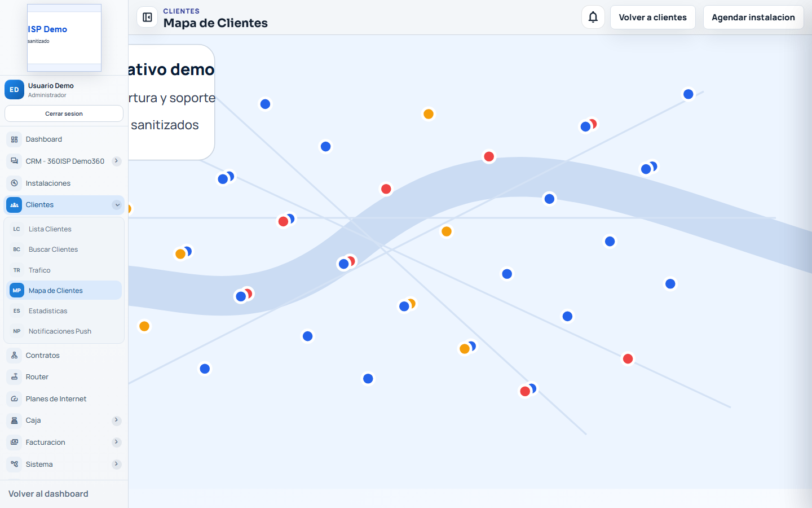Click the Dashboard grid icon
Screen dimensions: 812x508
(15, 139)
